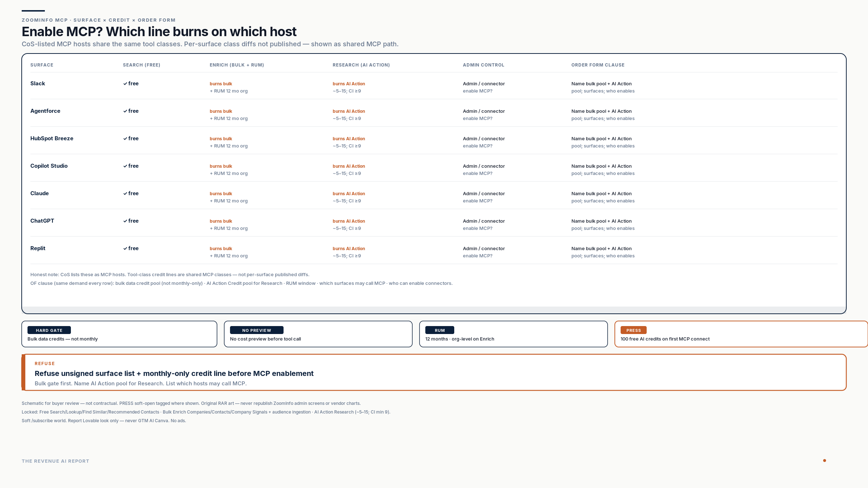Click 'burns AI Action' in Copilot Studio row

click(x=349, y=166)
